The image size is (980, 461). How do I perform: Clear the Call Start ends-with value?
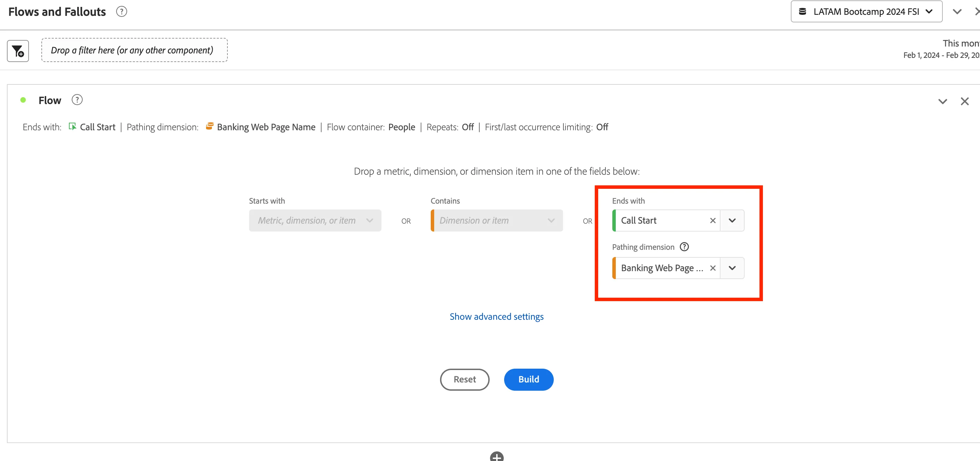click(713, 221)
